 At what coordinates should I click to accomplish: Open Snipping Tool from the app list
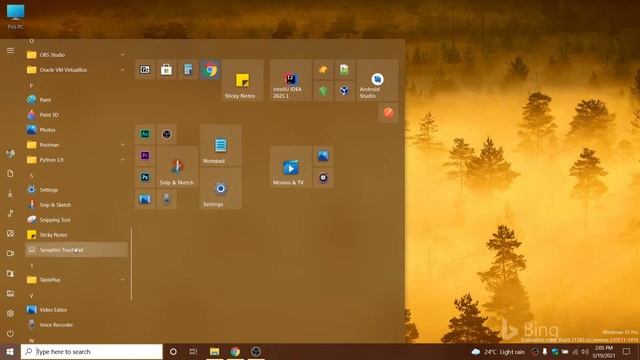click(x=76, y=220)
